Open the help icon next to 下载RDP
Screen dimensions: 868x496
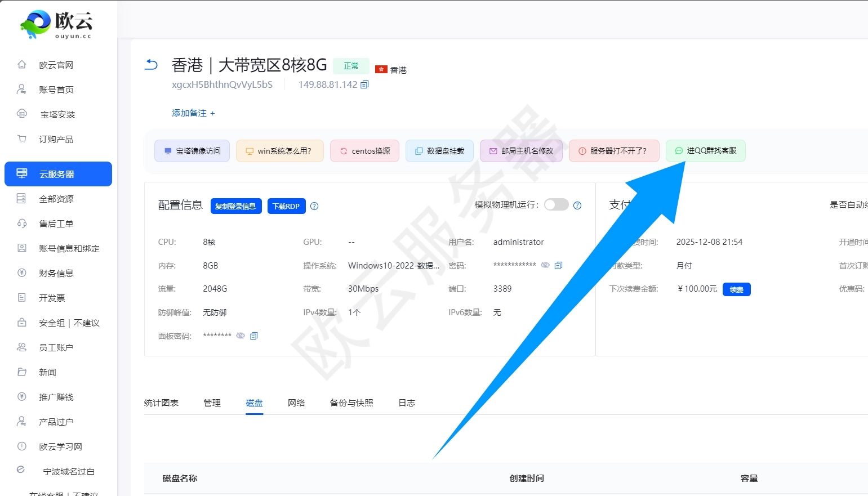[314, 206]
